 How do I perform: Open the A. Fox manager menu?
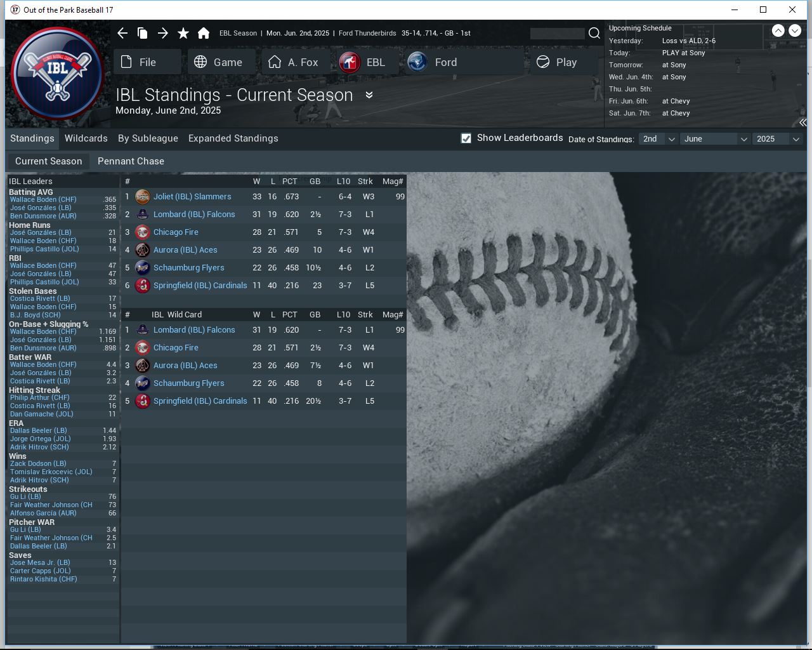click(x=296, y=62)
